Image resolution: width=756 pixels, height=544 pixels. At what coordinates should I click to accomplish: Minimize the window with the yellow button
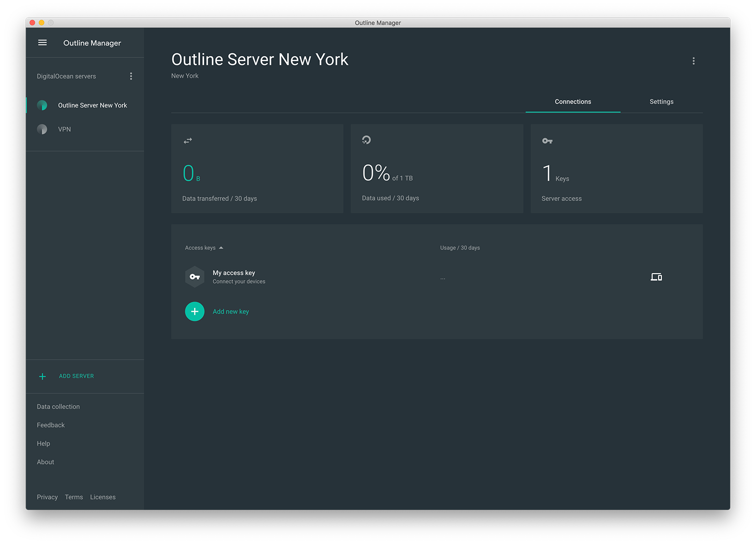pos(42,23)
